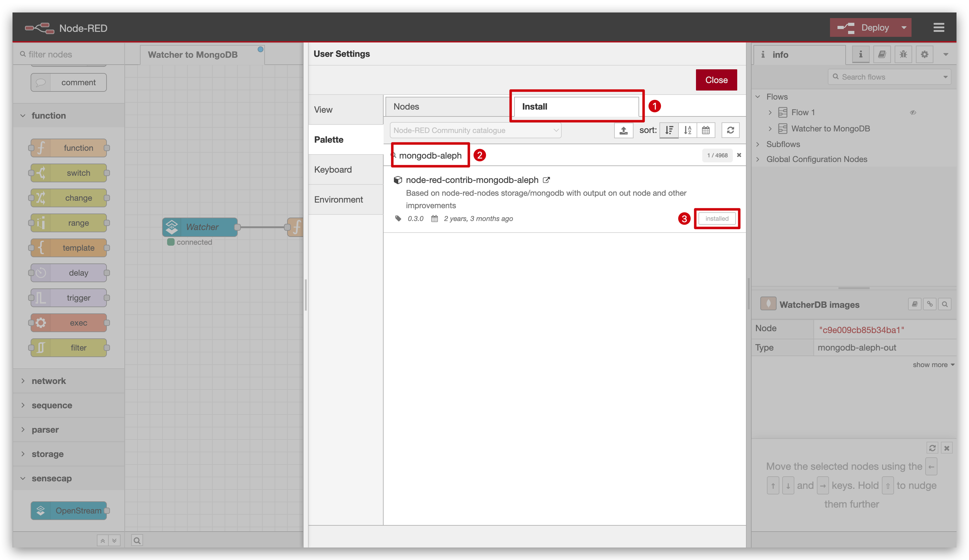Open the debug messages bug tab

(903, 55)
